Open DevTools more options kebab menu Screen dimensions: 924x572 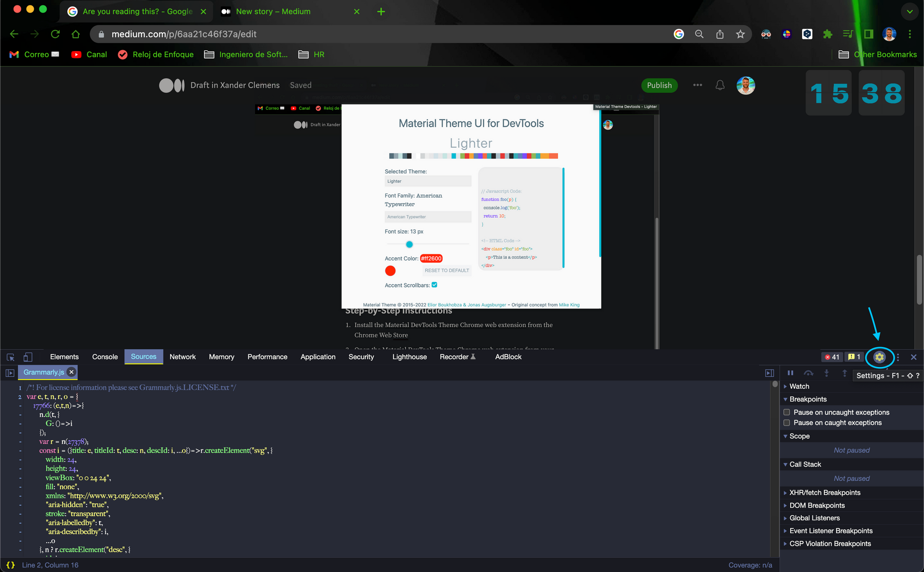tap(898, 357)
